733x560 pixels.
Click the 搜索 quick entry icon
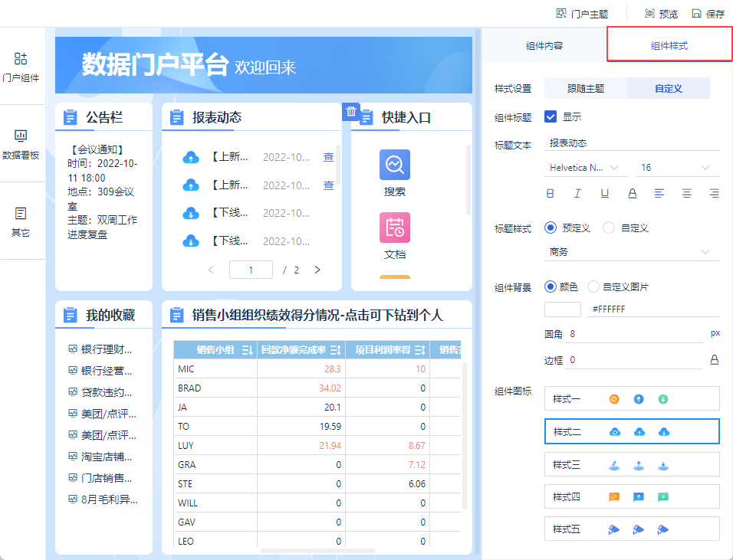tap(395, 165)
